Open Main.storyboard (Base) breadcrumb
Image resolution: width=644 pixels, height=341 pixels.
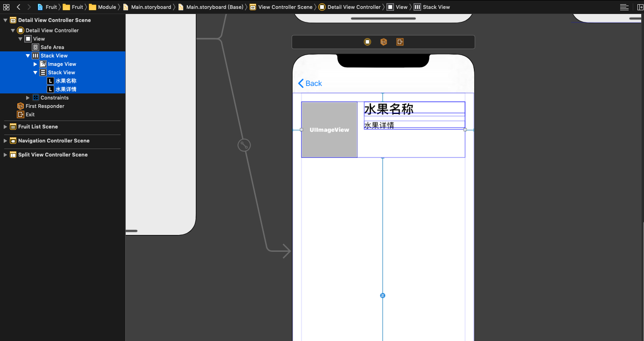point(211,7)
